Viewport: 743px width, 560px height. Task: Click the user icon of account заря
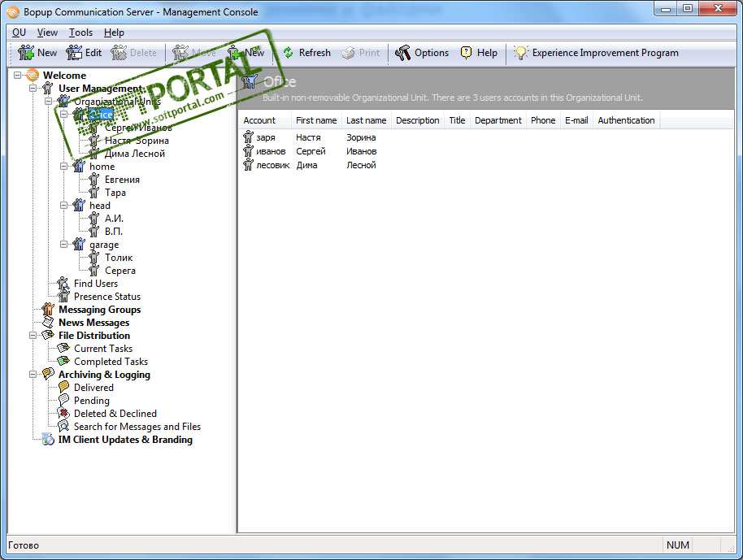coord(248,137)
